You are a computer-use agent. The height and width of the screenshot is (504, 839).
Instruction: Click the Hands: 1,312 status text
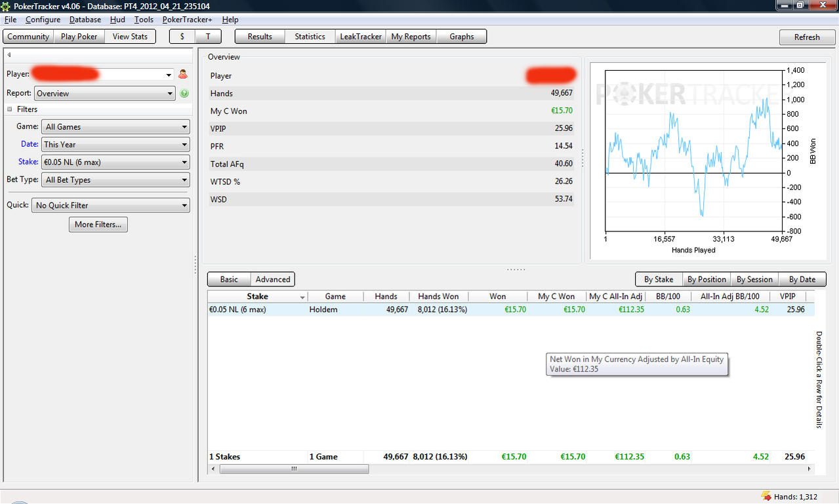tap(796, 497)
